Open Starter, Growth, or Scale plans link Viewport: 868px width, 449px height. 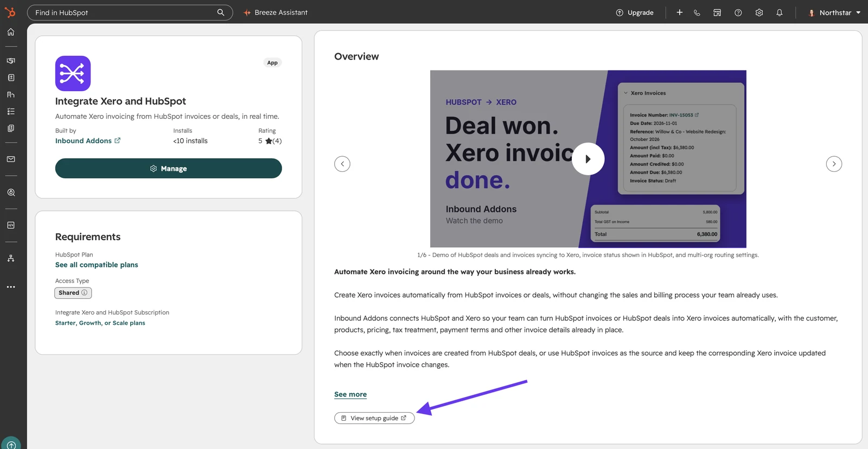click(x=100, y=323)
